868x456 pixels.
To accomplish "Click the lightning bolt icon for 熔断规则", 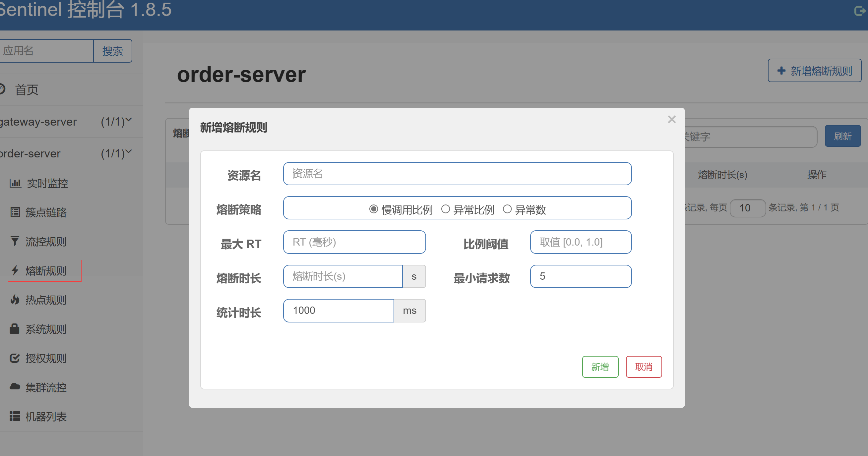I will [x=15, y=270].
